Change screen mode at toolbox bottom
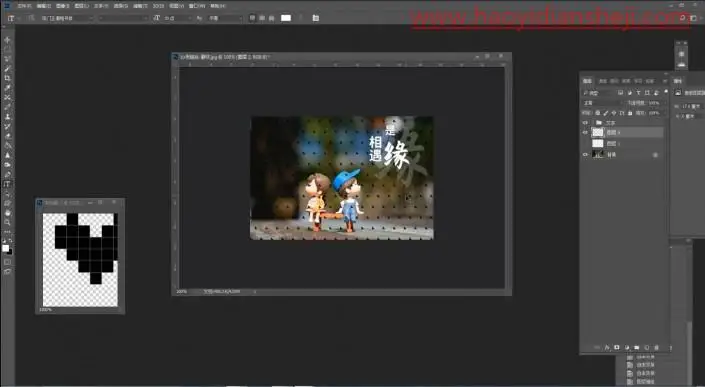Image resolution: width=705 pixels, height=387 pixels. (7, 271)
